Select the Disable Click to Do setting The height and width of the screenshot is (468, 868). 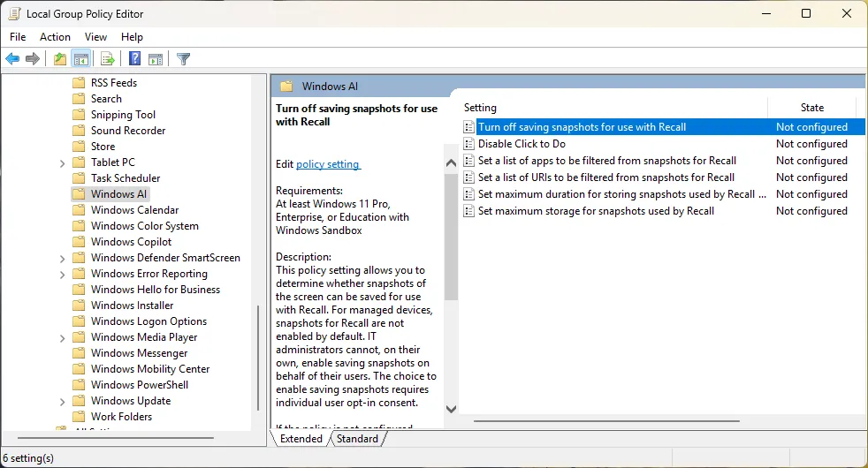pos(522,144)
